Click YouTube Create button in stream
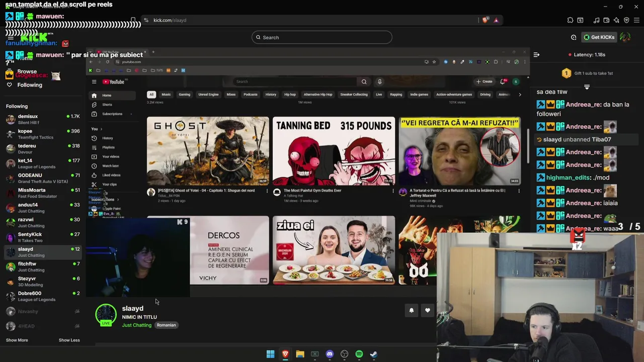This screenshot has width=644, height=362. tap(485, 81)
